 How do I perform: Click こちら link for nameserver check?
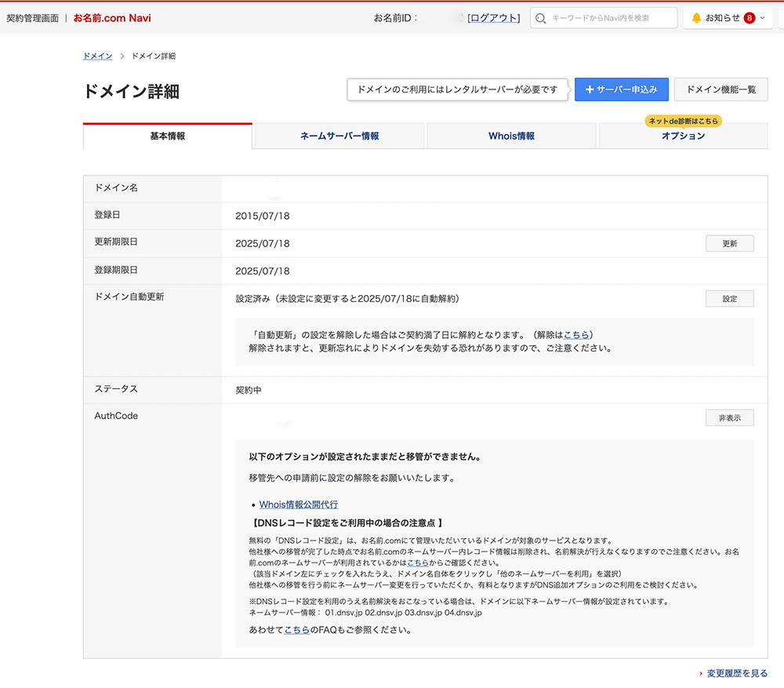[418, 563]
